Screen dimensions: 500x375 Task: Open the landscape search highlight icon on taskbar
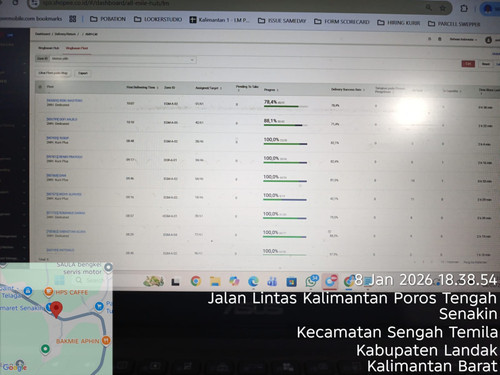point(153,281)
